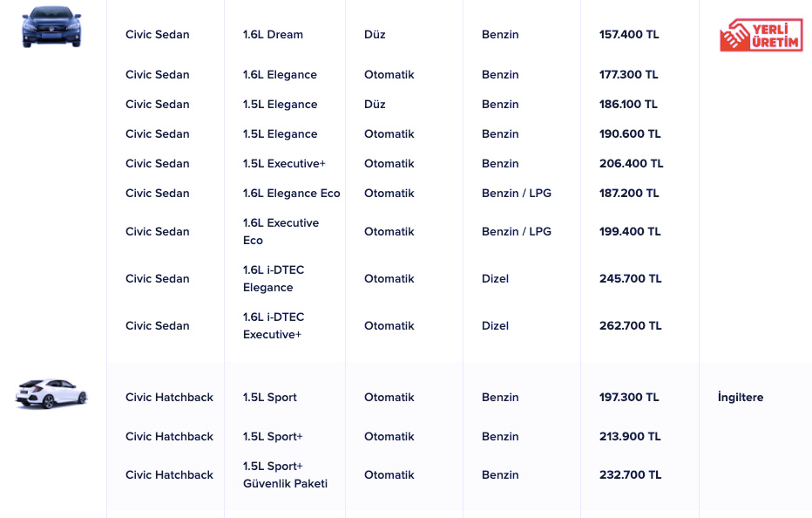Click the 262.700 TL price
Screen dimensions: 812x518
(630, 326)
